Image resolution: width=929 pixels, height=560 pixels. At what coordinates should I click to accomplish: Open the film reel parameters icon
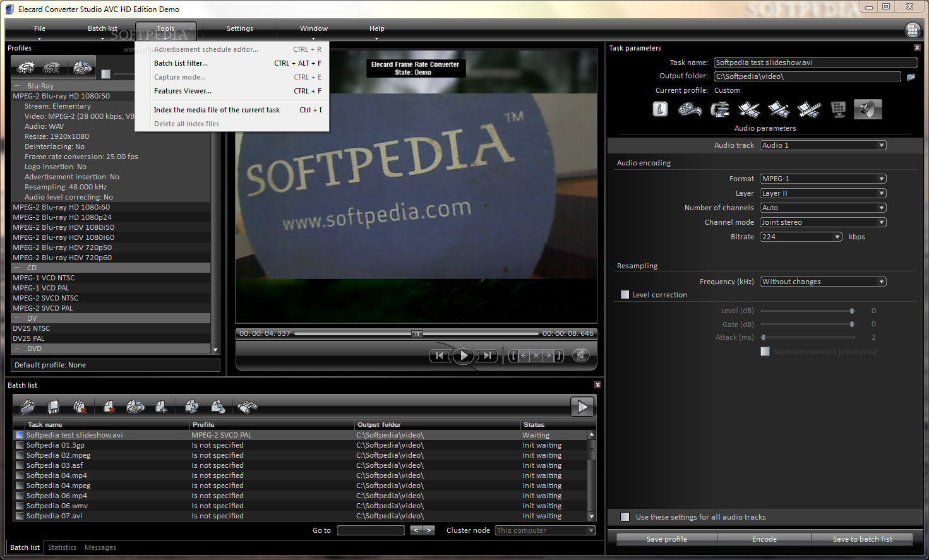pyautogui.click(x=690, y=110)
